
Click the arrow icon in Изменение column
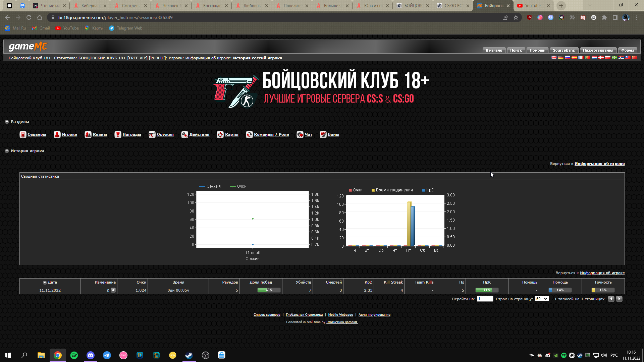[113, 290]
